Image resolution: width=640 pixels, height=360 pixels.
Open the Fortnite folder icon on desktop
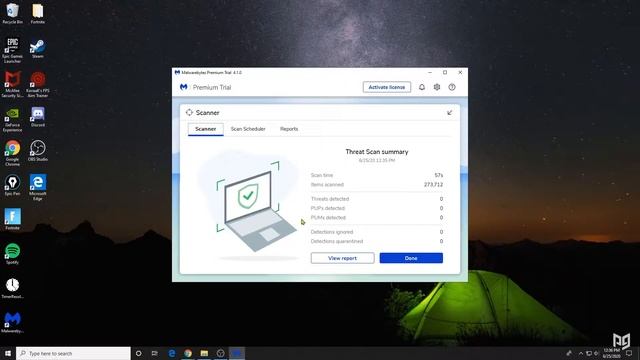tap(38, 13)
